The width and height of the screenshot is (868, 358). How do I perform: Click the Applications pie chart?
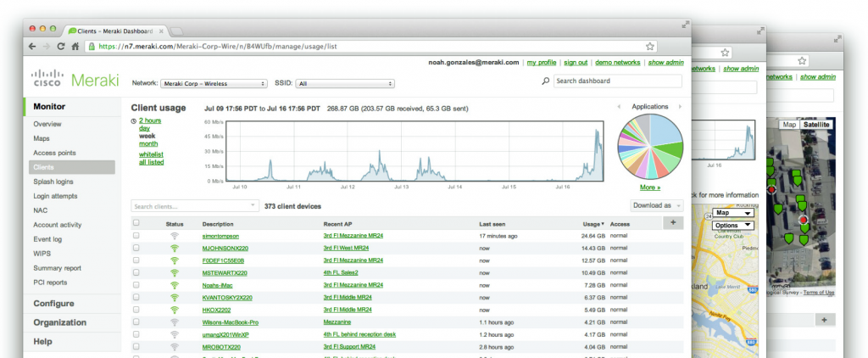coord(650,147)
